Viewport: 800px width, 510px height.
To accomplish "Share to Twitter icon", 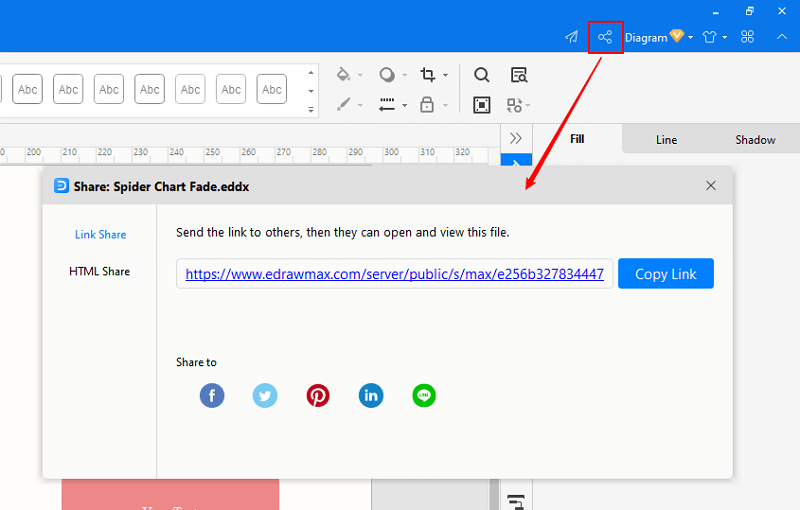I will (x=265, y=395).
